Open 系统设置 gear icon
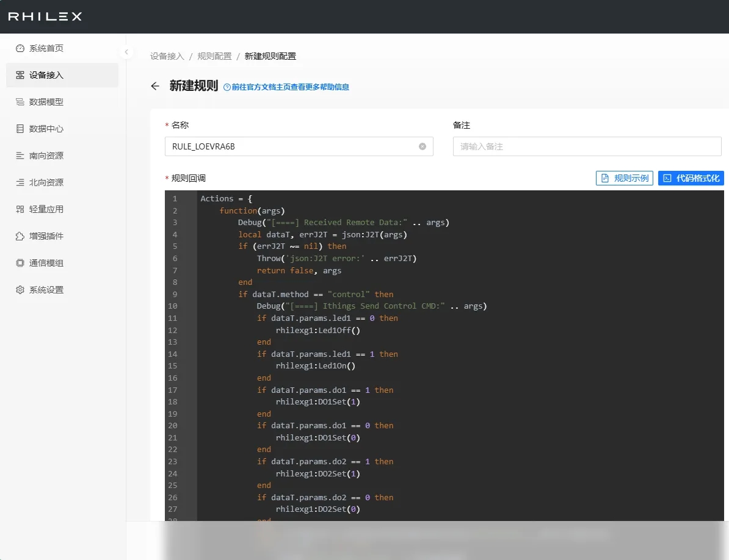The image size is (729, 560). point(20,290)
